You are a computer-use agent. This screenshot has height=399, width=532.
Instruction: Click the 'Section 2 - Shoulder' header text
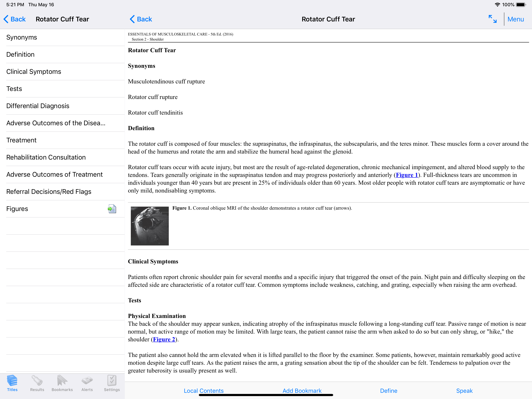(148, 39)
